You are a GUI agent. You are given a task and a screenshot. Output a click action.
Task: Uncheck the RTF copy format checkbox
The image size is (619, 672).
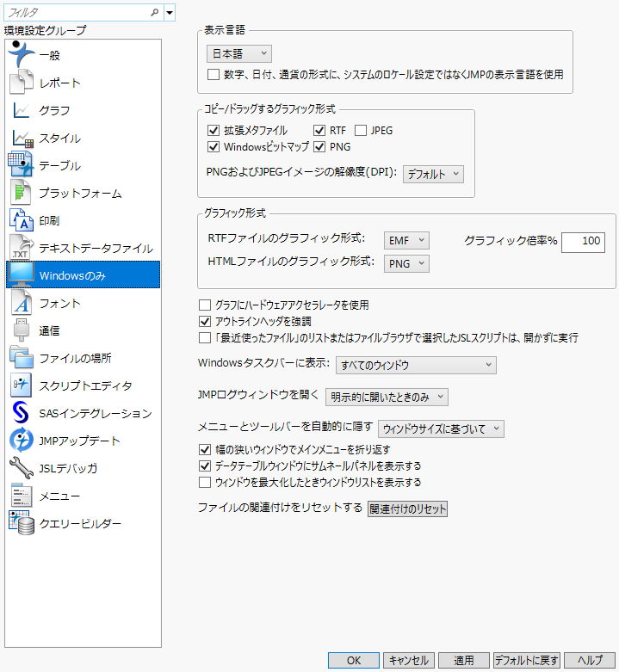click(319, 130)
